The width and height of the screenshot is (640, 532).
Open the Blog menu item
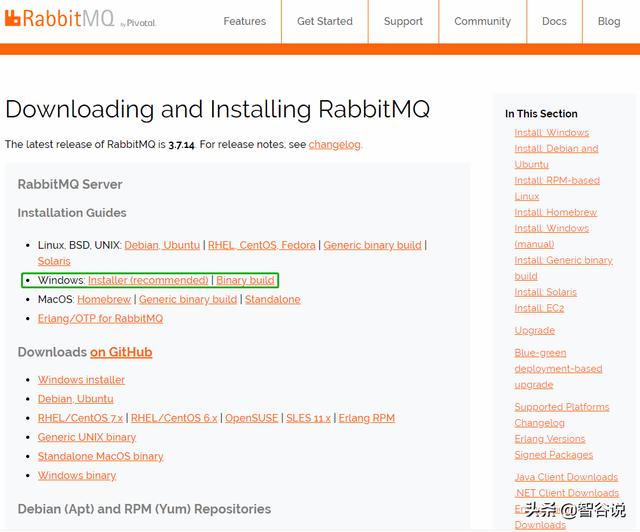click(609, 21)
